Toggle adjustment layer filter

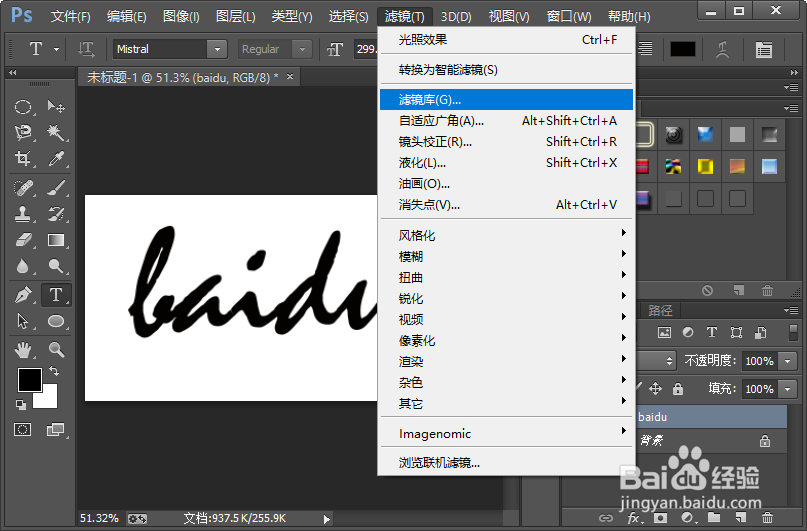pyautogui.click(x=688, y=332)
